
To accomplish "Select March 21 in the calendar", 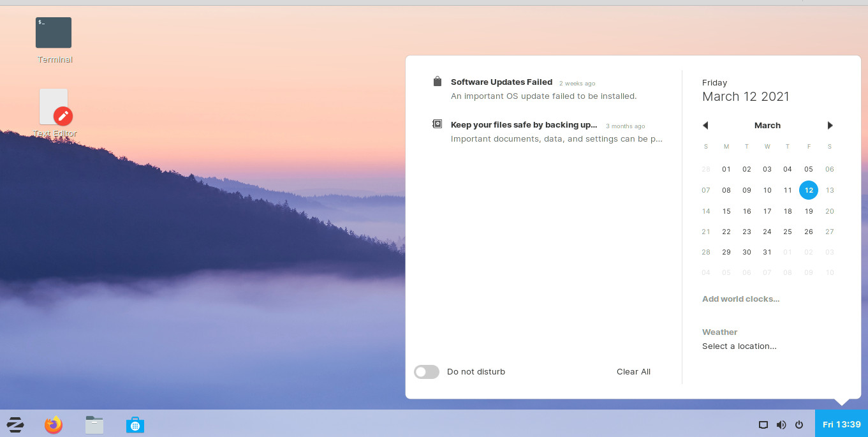I will (x=706, y=232).
